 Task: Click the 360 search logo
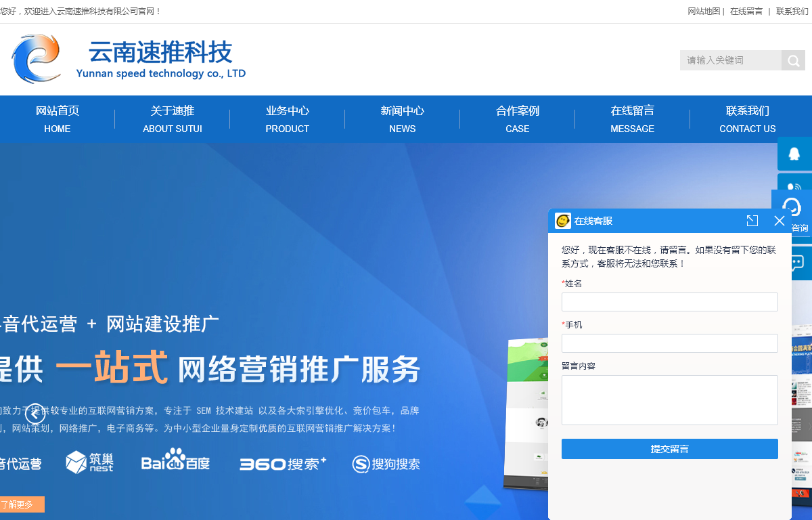[283, 464]
